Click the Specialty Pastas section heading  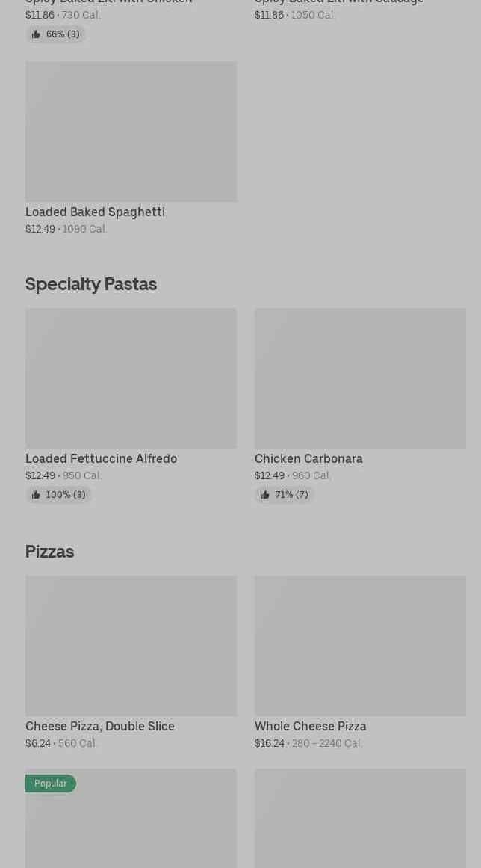point(91,284)
